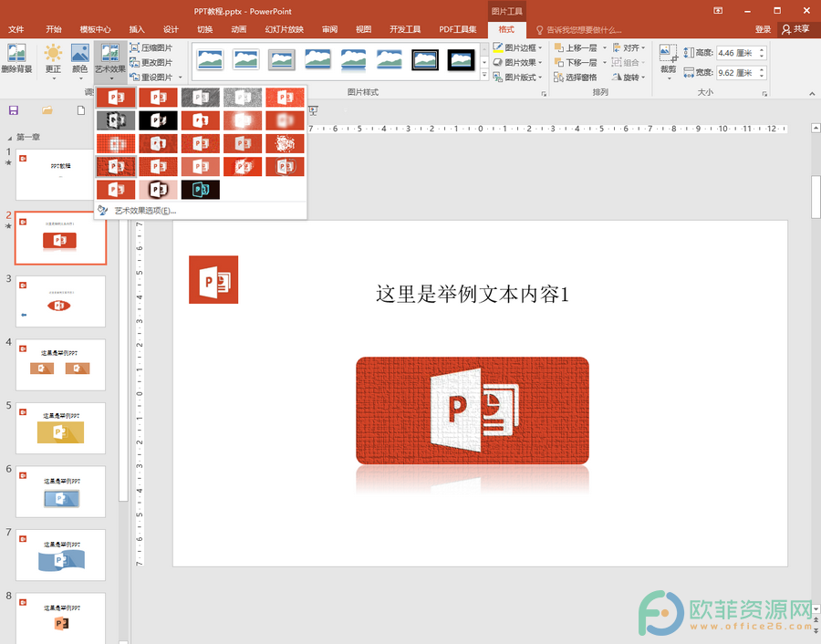Click 下移一层 send backward
The width and height of the screenshot is (821, 644).
tap(576, 62)
